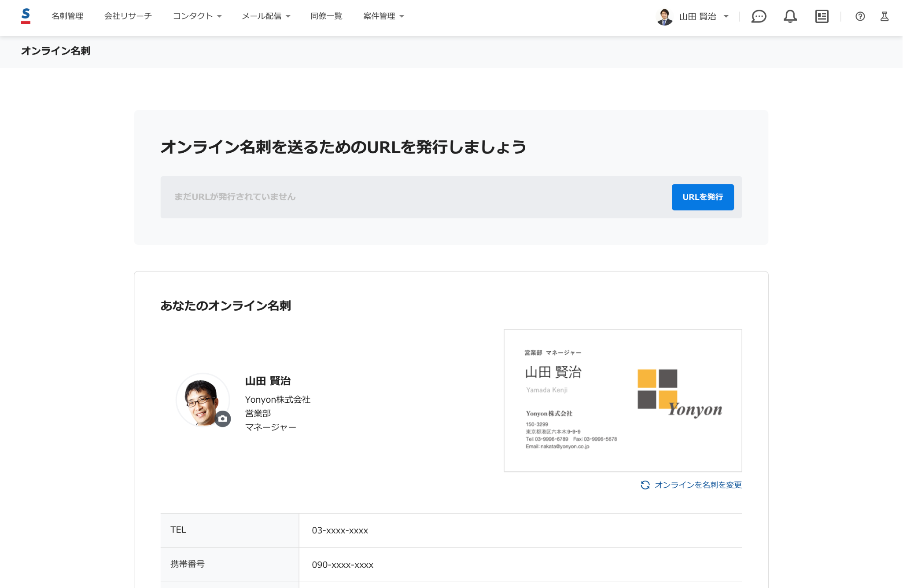The width and height of the screenshot is (914, 588).
Task: Click マネージャー title text in profile
Action: pyautogui.click(x=271, y=427)
